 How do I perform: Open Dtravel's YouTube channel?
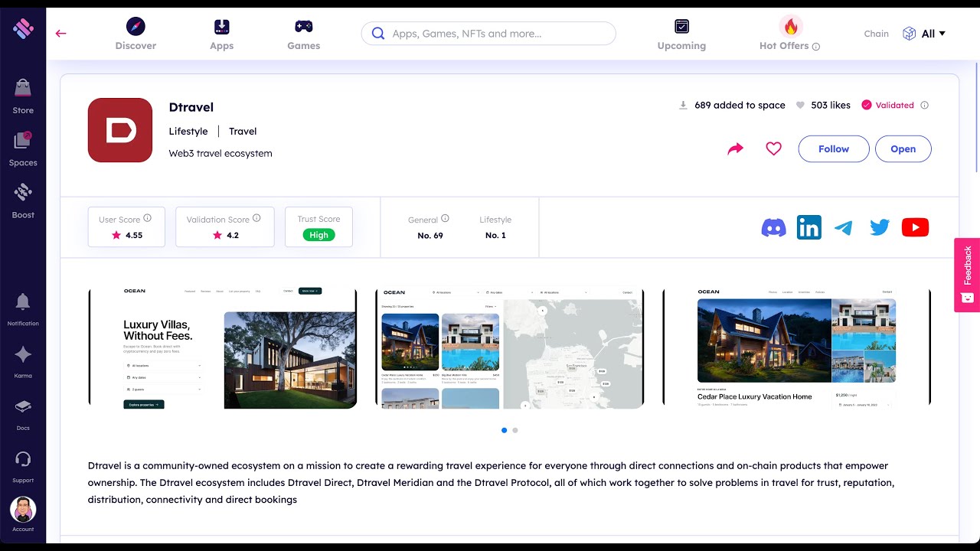(915, 227)
